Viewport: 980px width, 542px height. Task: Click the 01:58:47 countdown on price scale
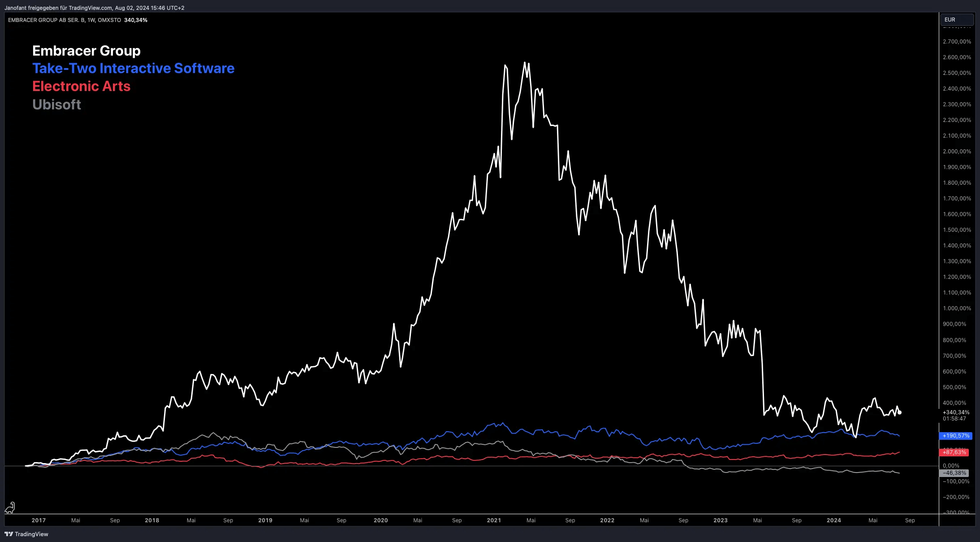(x=954, y=419)
